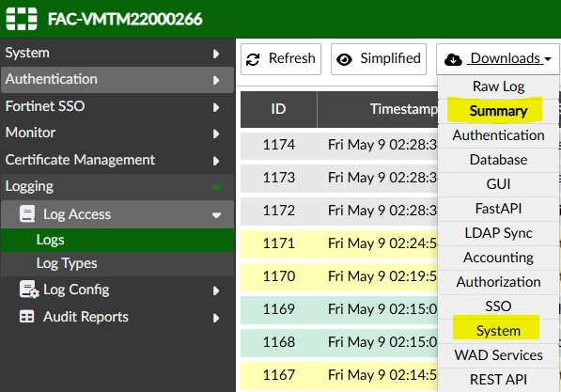Expand the Audit Reports arrow
Screen dimensions: 561x392
click(x=216, y=318)
